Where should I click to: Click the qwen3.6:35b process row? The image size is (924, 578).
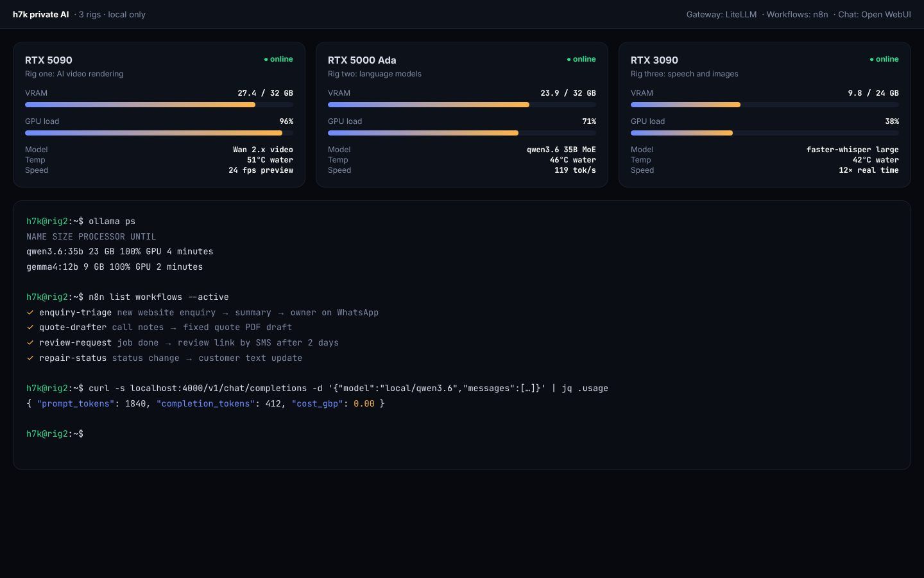pyautogui.click(x=120, y=252)
